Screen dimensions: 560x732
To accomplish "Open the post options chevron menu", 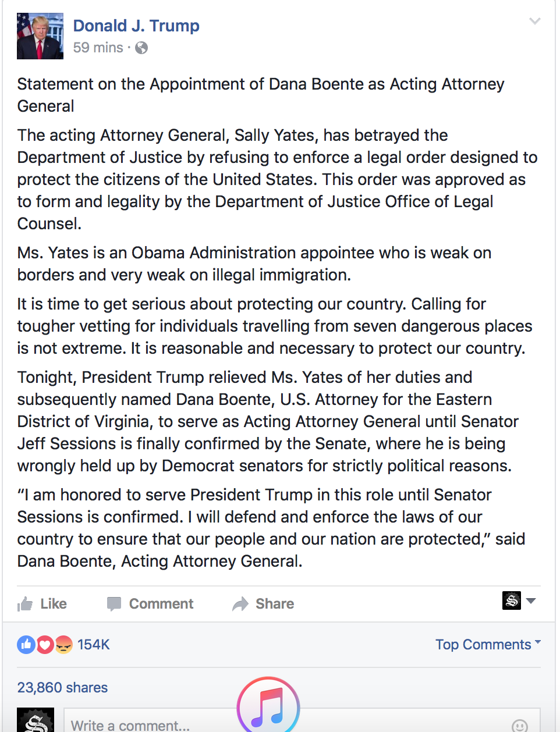I will click(534, 21).
